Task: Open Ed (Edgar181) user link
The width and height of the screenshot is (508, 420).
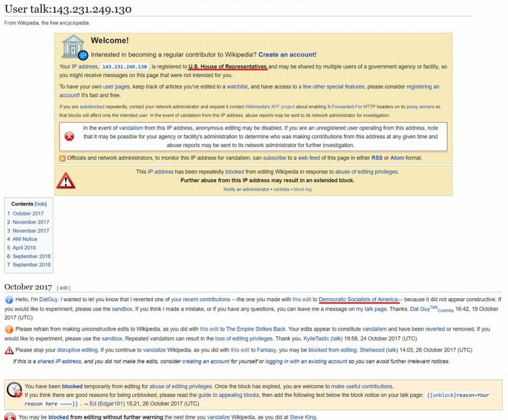Action: point(107,404)
